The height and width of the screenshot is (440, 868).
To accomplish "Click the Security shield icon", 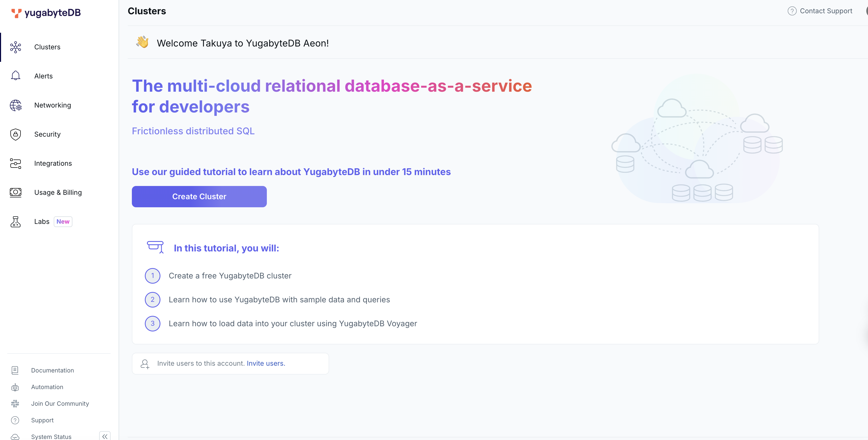I will 16,134.
